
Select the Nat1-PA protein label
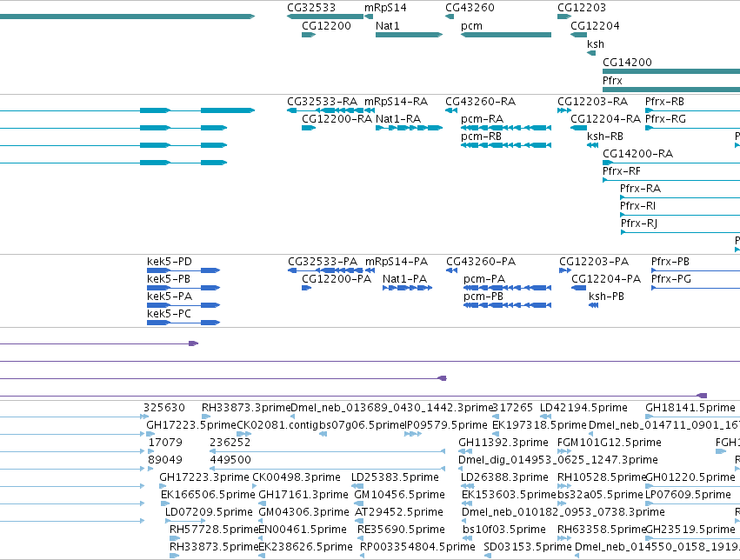[404, 279]
